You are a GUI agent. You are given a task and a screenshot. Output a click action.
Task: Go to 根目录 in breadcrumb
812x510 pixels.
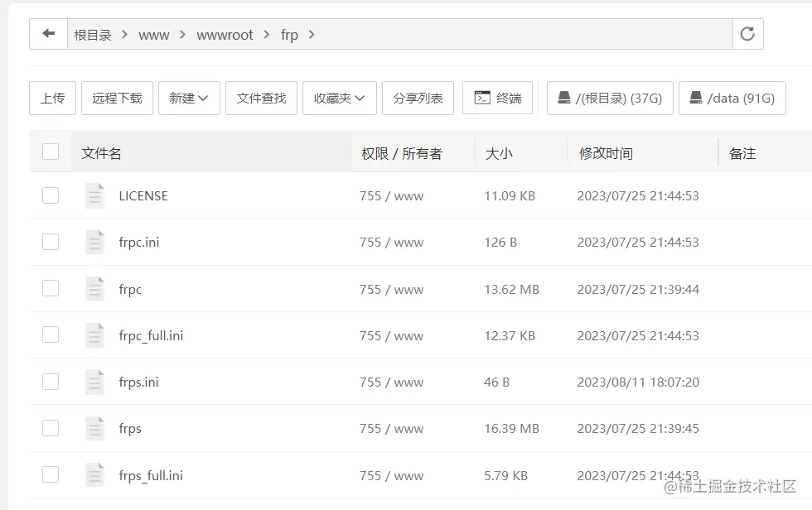pos(93,35)
